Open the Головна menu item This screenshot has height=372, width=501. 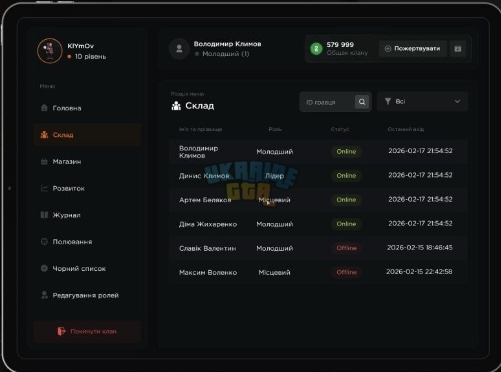coord(87,108)
